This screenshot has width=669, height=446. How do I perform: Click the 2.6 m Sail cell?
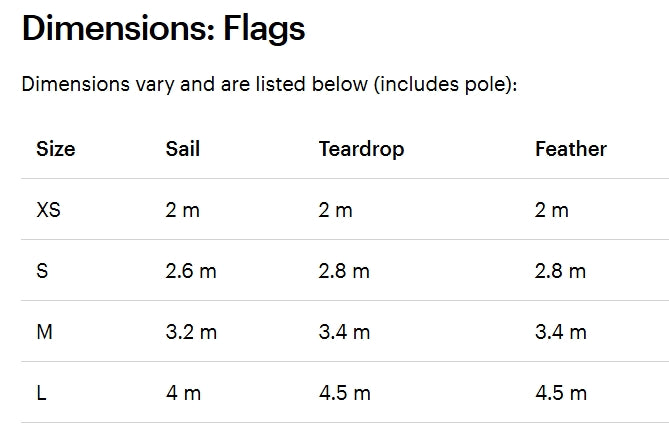[x=191, y=271]
